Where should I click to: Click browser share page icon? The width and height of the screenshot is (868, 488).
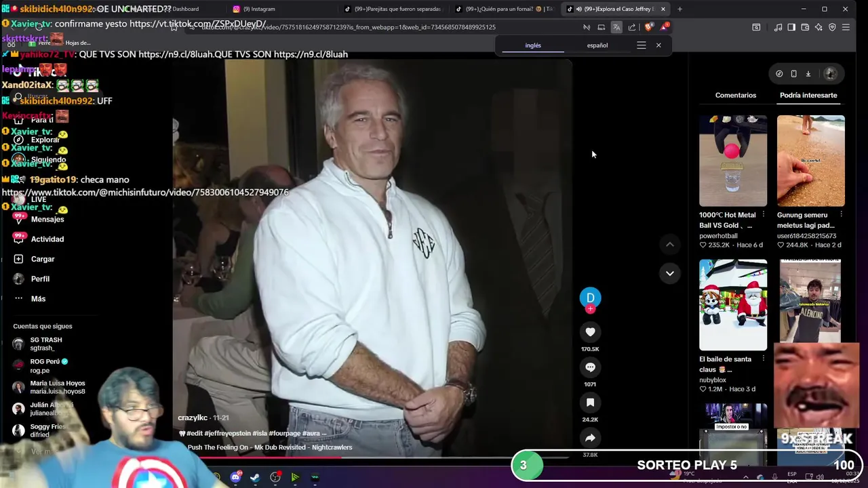point(632,27)
